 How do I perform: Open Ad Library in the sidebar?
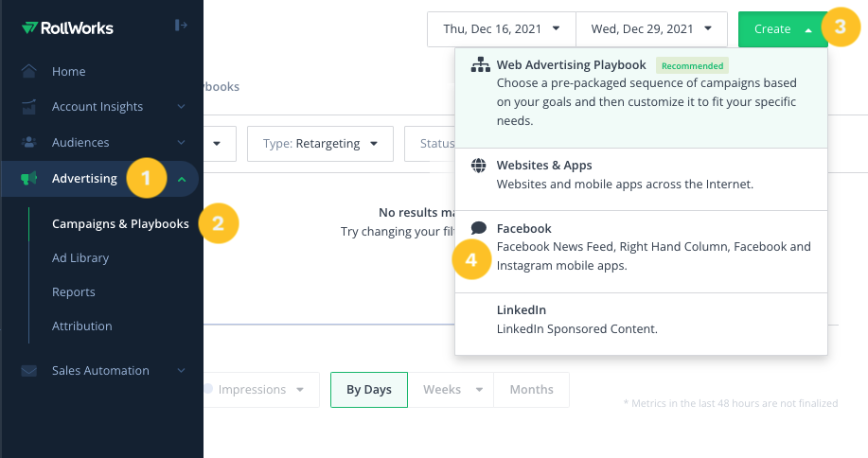80,258
